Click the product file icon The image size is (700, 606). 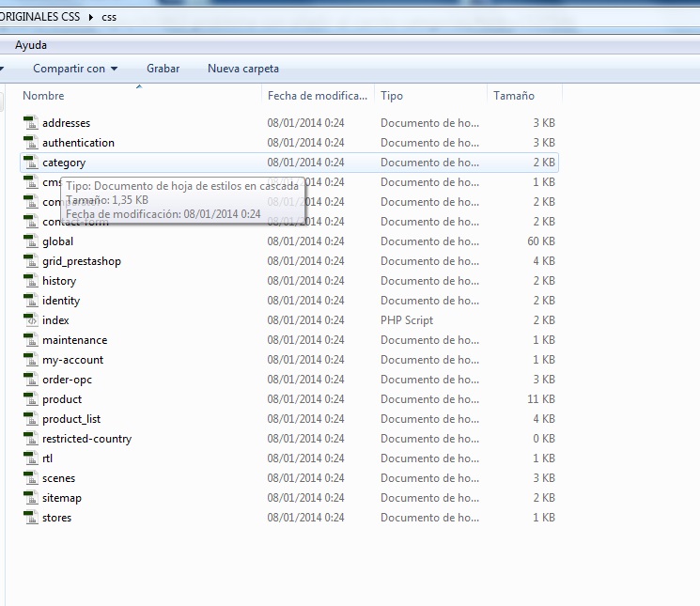pyautogui.click(x=31, y=399)
